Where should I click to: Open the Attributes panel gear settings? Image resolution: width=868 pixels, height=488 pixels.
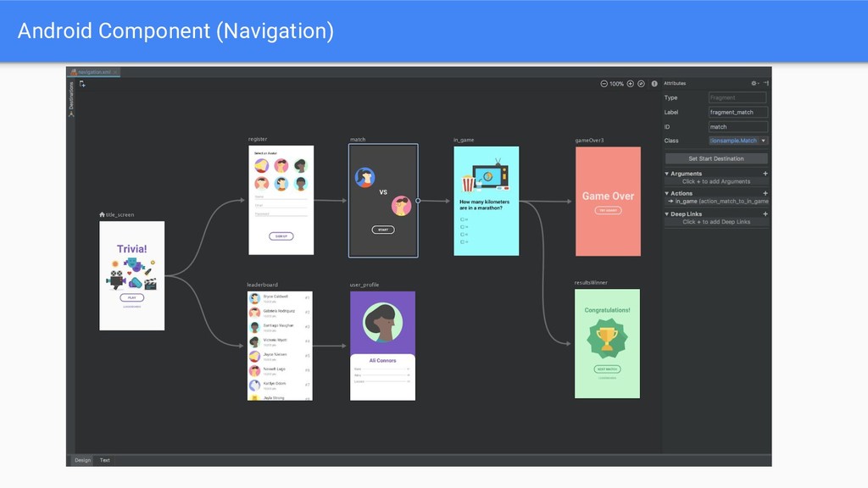tap(754, 83)
